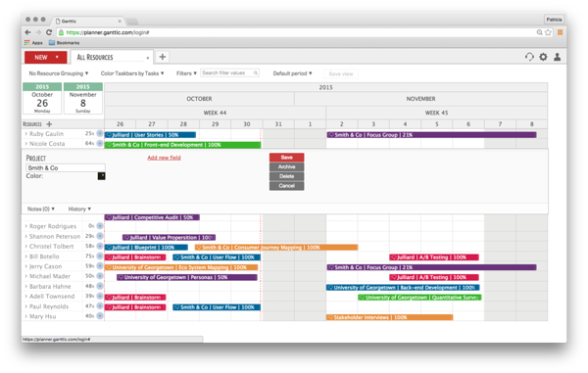Click the WEEK 45 header
The height and width of the screenshot is (373, 588).
point(436,113)
